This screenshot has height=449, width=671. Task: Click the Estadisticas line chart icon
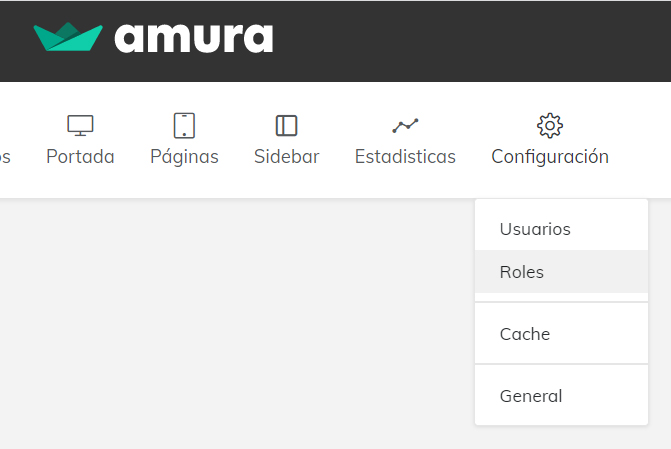click(x=405, y=125)
